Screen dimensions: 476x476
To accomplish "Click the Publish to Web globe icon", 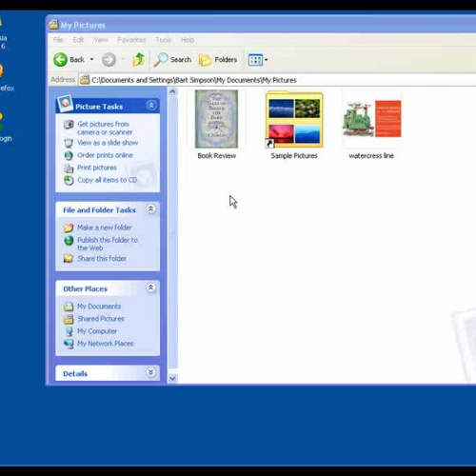I will pos(69,241).
